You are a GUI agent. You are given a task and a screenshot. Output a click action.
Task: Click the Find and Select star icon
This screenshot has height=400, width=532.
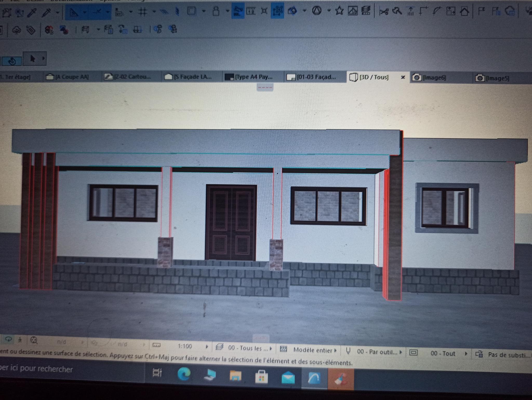tap(339, 11)
